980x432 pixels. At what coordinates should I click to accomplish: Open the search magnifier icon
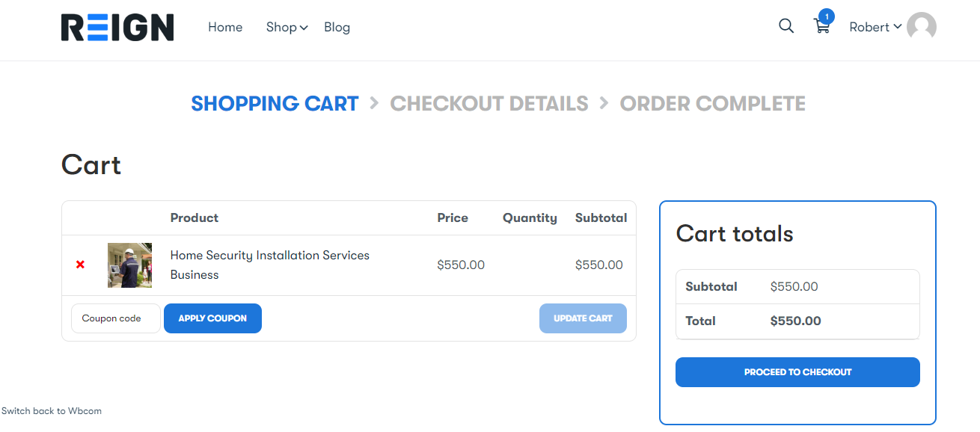pos(785,26)
